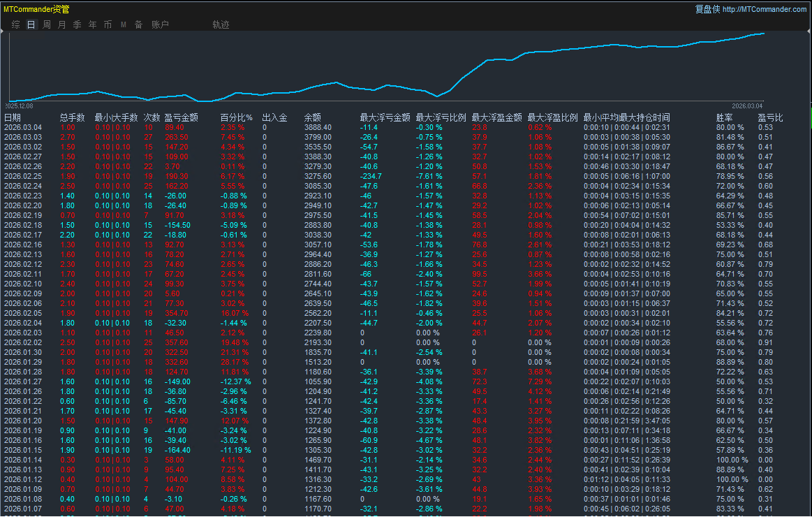The width and height of the screenshot is (812, 517).
Task: Open the 备 tab
Action: tap(138, 24)
